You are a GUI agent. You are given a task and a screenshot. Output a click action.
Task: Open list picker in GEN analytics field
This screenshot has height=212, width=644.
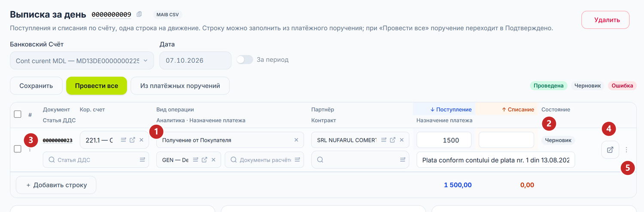(195, 160)
